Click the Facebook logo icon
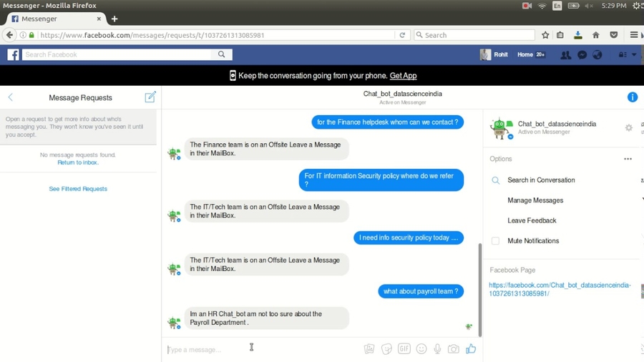 (x=13, y=54)
